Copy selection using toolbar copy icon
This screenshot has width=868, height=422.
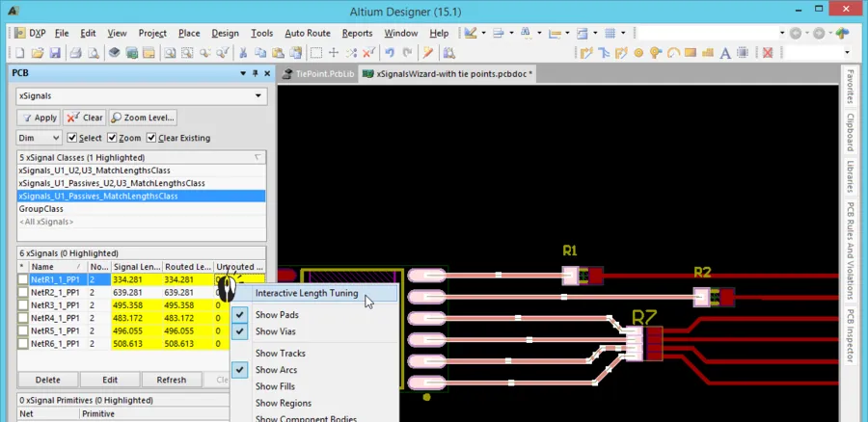coord(260,53)
